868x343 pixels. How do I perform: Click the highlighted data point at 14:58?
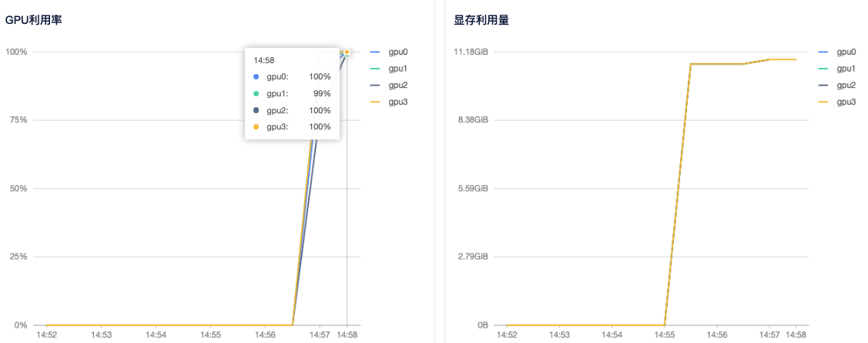click(347, 52)
